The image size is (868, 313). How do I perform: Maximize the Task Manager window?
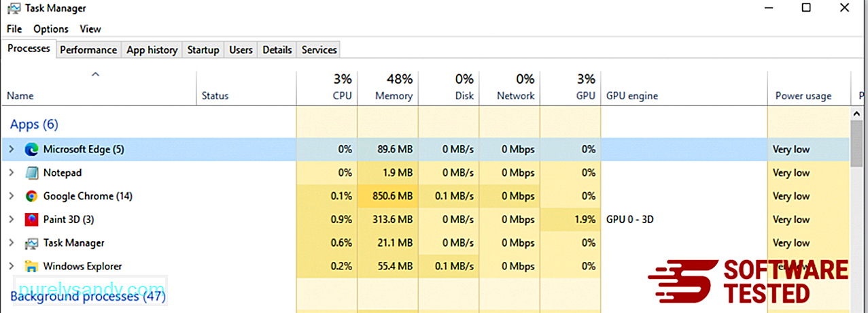coord(805,8)
